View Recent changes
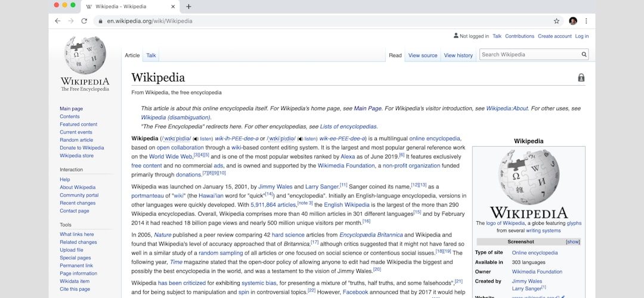The height and width of the screenshot is (298, 644). (78, 203)
